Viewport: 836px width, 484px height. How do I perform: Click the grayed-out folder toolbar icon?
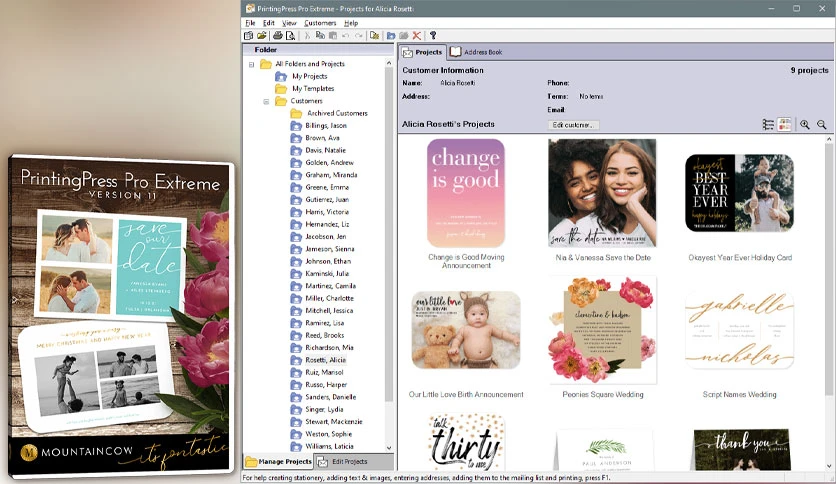404,36
